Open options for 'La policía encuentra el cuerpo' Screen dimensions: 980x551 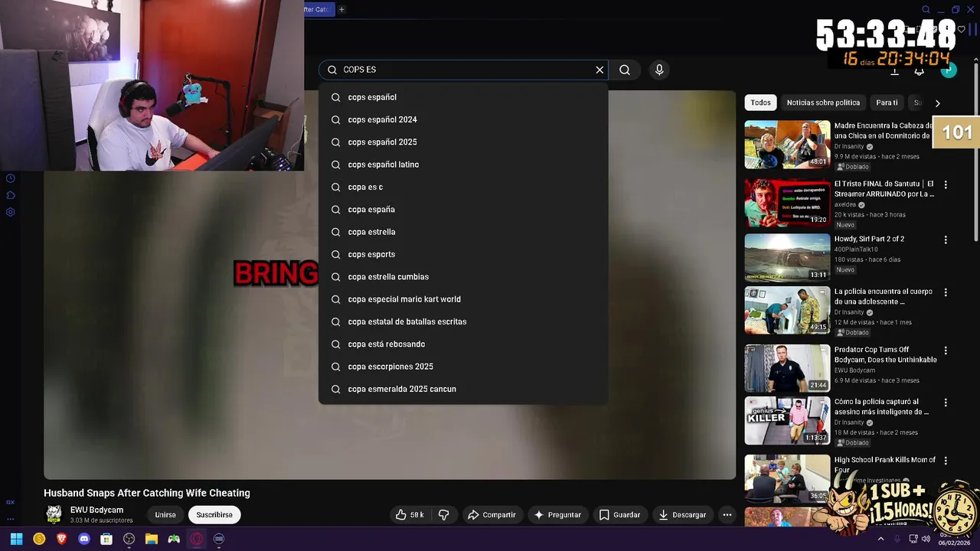946,292
